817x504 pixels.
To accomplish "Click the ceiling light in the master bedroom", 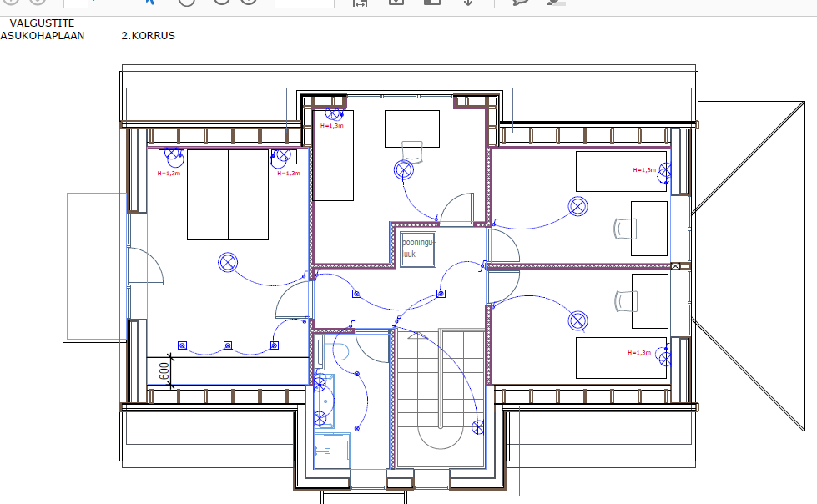I will [x=228, y=262].
